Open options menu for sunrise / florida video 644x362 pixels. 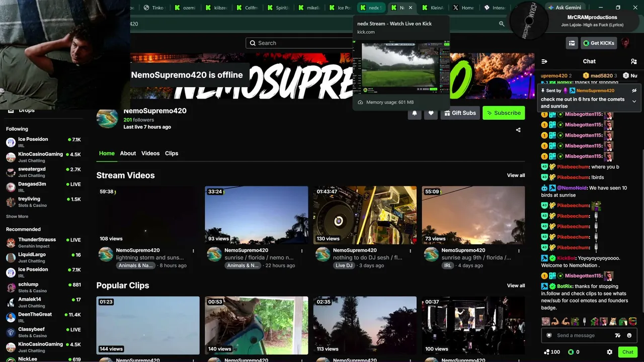302,250
